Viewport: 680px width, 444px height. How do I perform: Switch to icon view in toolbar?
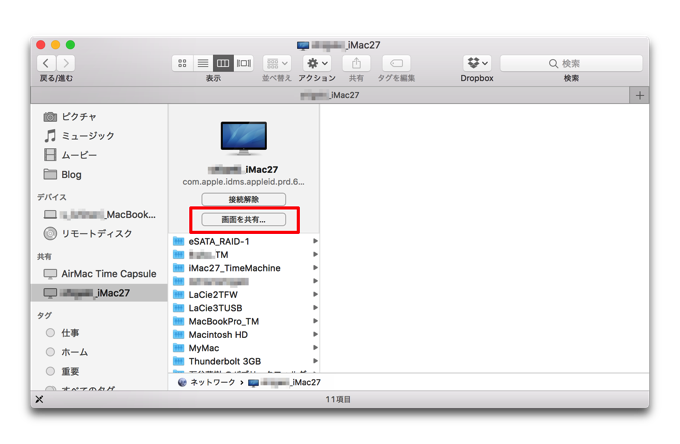pos(182,63)
